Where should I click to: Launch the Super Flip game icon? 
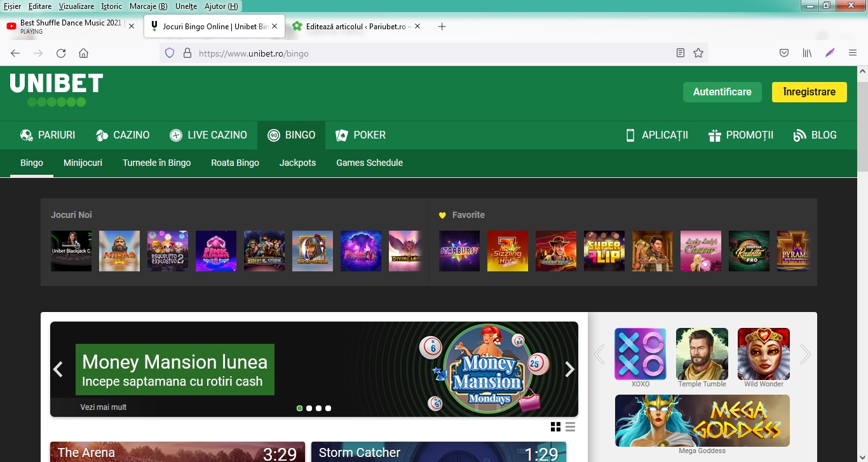coord(604,251)
